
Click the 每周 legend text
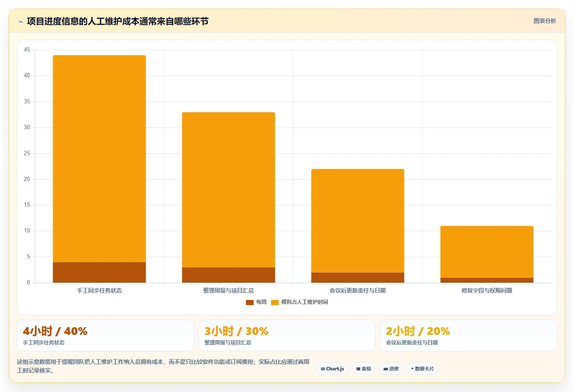(261, 302)
